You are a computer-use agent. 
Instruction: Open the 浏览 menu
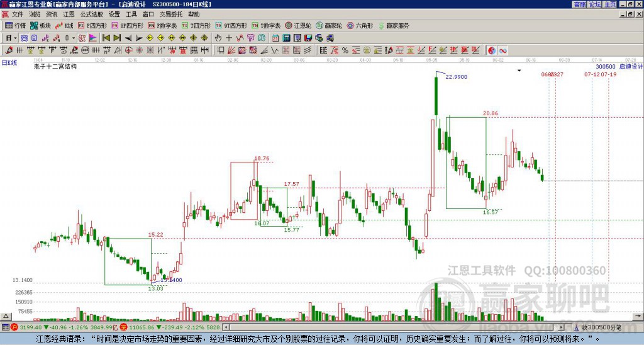(x=35, y=14)
